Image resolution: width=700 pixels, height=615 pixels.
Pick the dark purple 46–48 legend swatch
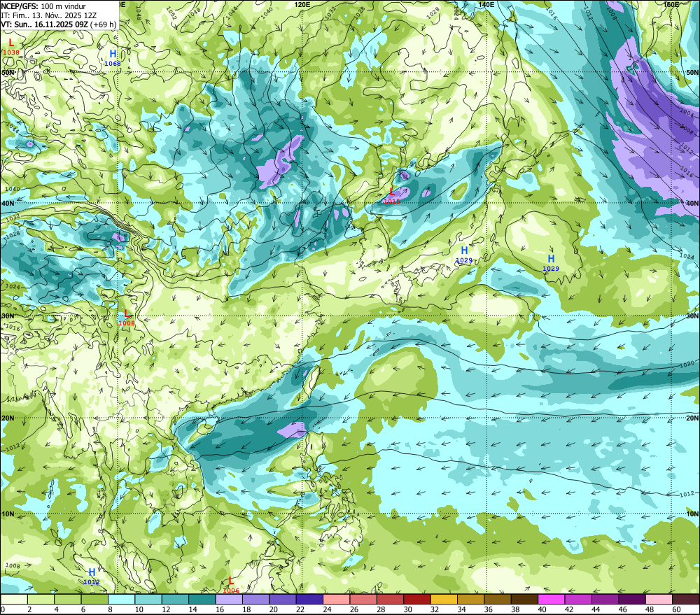(631, 600)
